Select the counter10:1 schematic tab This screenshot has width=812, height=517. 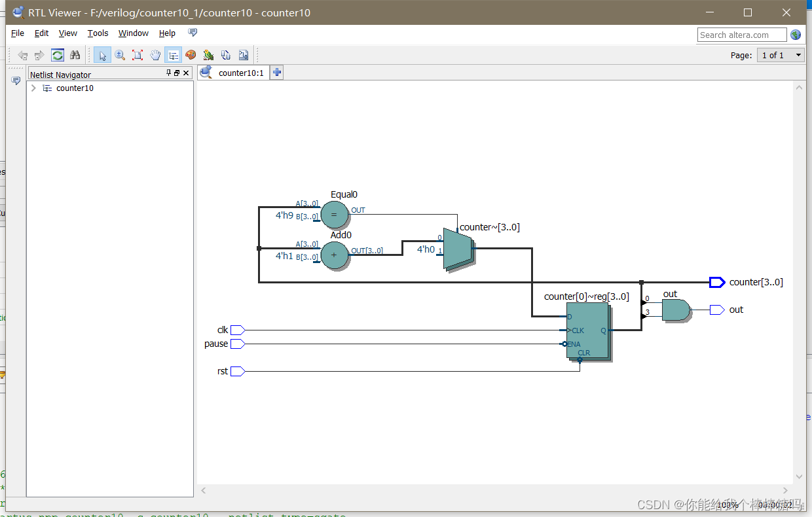click(234, 73)
